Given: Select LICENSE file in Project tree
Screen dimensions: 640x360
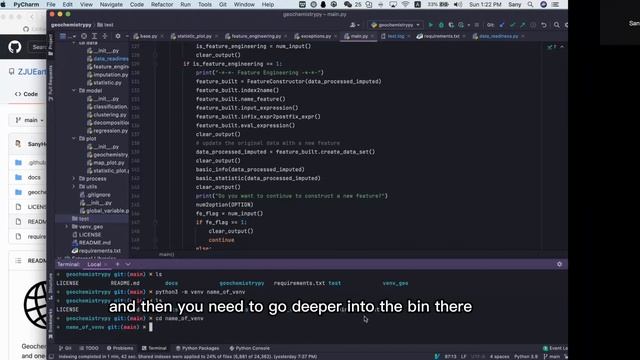Looking at the screenshot, I should 87,235.
